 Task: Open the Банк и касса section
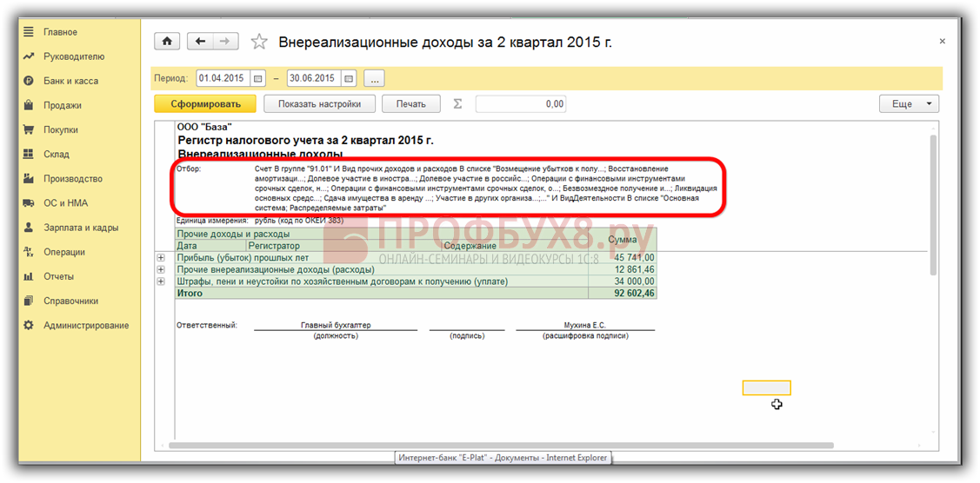tap(70, 81)
